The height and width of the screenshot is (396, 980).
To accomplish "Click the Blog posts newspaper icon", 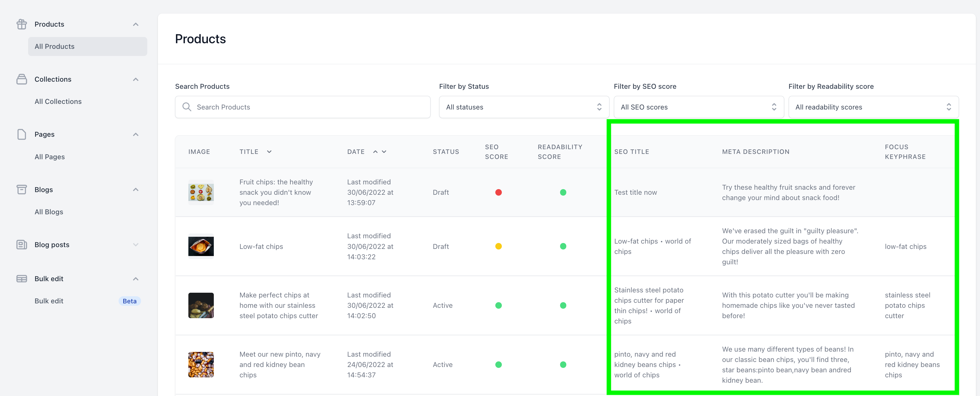I will pos(22,244).
